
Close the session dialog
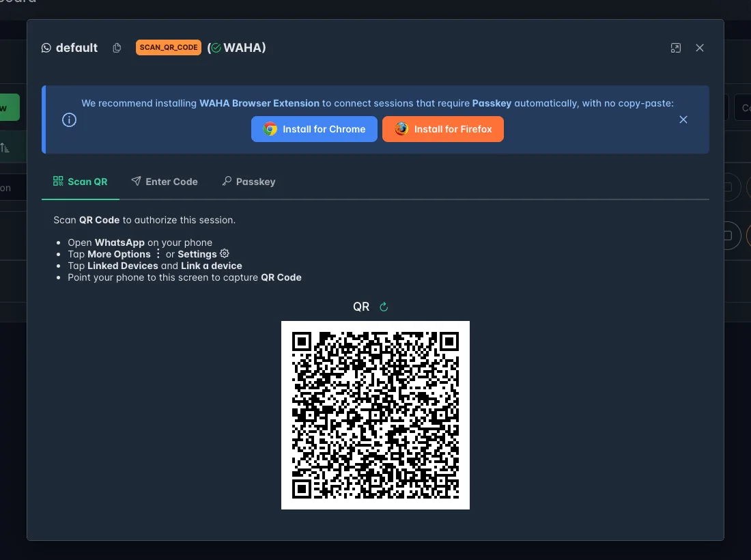point(700,48)
